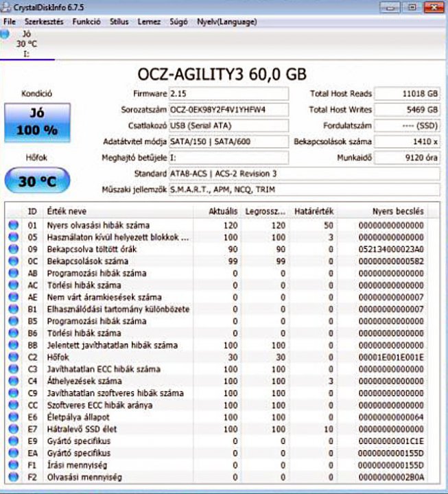The image size is (448, 494).
Task: Click the S.M.A.R.T., APM, NCQ, TRIM features field
Action: click(304, 189)
